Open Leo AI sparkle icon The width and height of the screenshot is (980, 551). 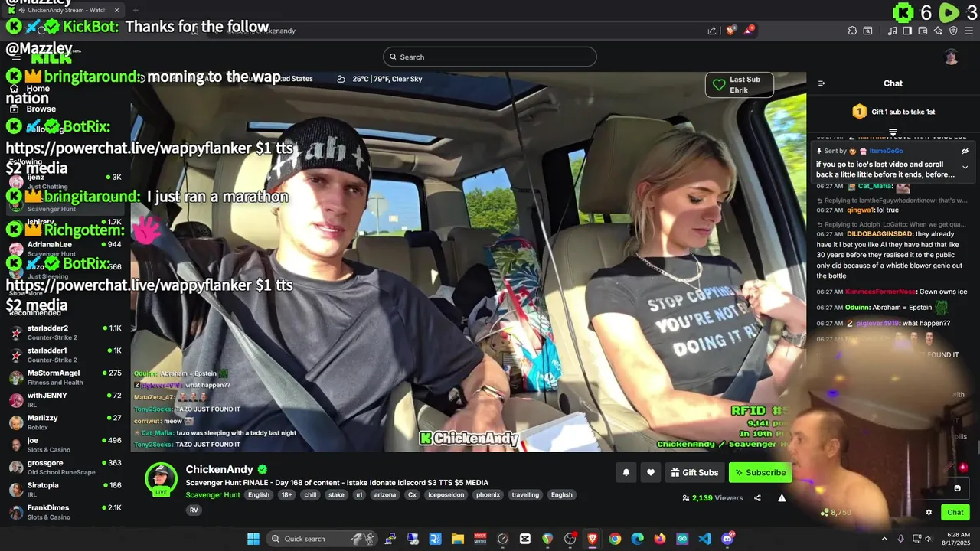pos(938,31)
